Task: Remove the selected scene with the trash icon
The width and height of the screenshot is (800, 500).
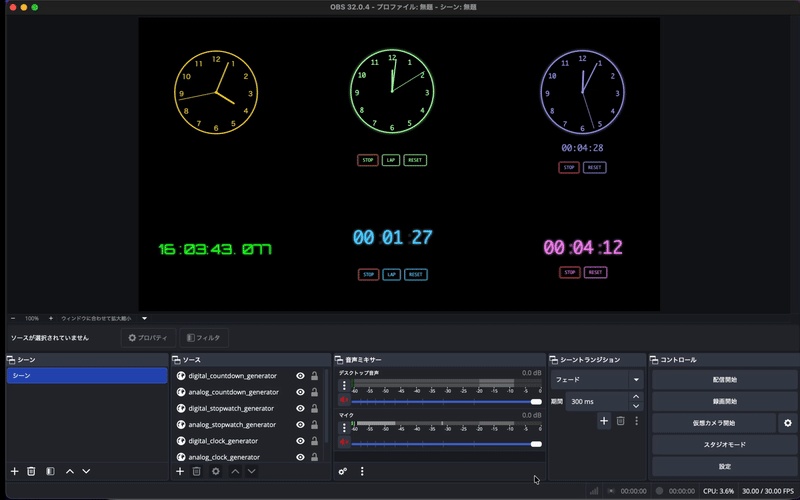Action: tap(31, 471)
